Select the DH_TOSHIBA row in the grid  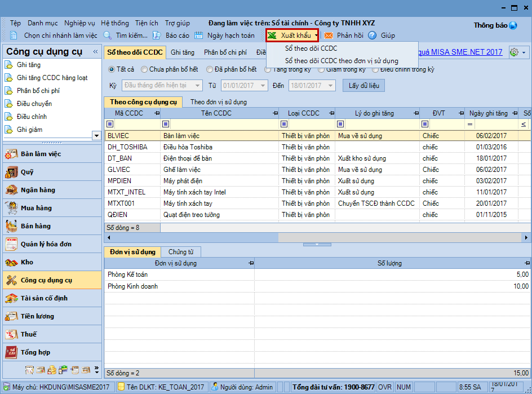coord(127,147)
